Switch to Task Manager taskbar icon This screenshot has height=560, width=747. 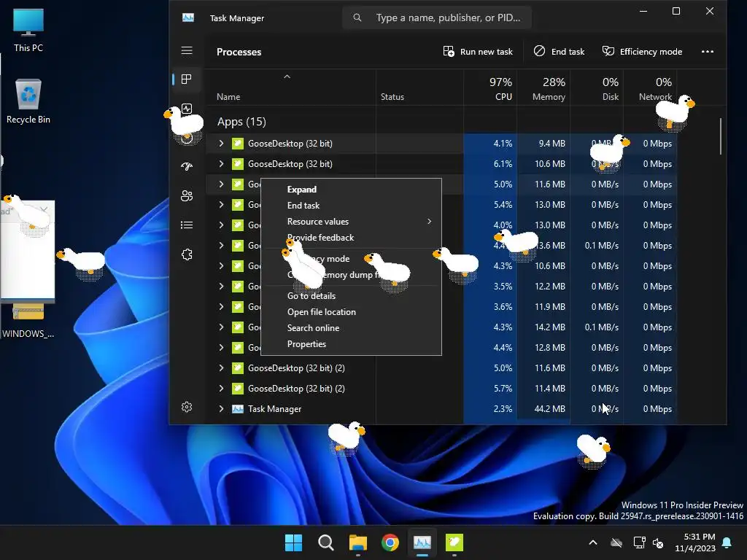pos(422,542)
